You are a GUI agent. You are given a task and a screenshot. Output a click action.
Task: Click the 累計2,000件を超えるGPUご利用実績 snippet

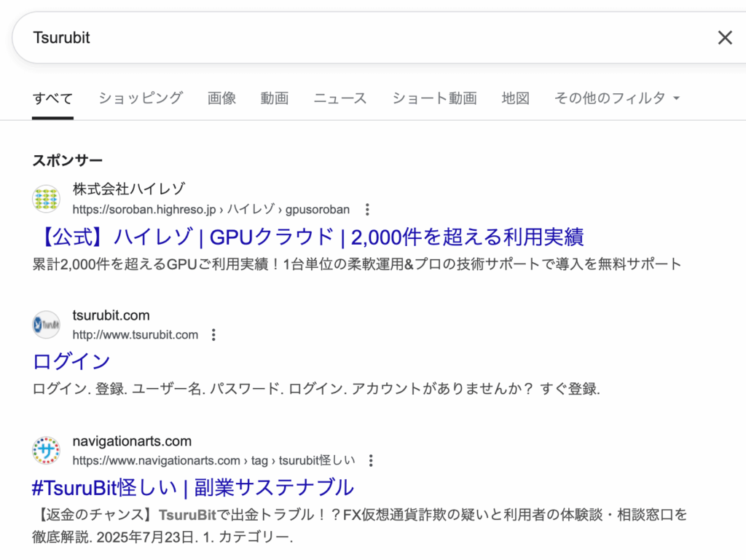(x=357, y=264)
